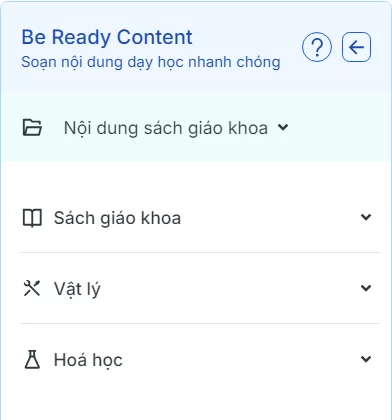Click the empty space in the Hoá học row
This screenshot has width=392, height=420.
coord(242,359)
